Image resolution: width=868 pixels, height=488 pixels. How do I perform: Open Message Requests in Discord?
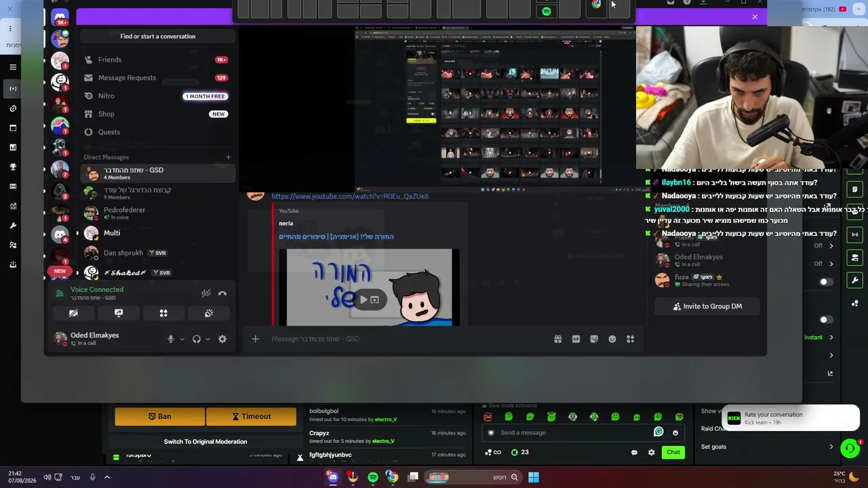(x=157, y=78)
